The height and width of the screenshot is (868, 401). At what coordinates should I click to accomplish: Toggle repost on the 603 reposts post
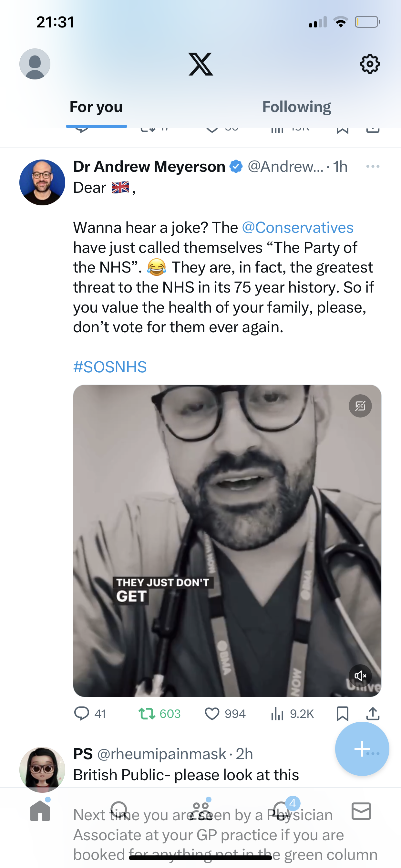(159, 713)
